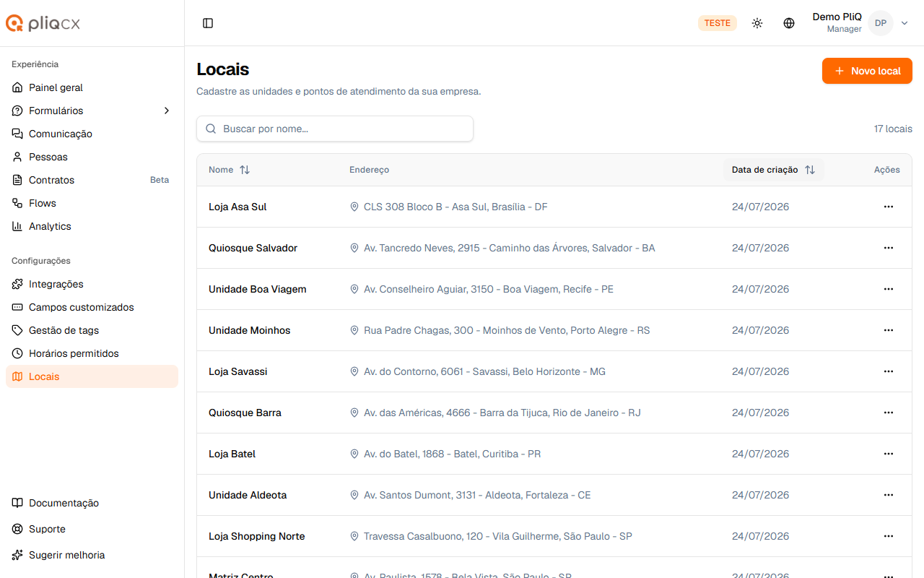Select the Locais sidebar item
This screenshot has height=578, width=924.
point(92,376)
